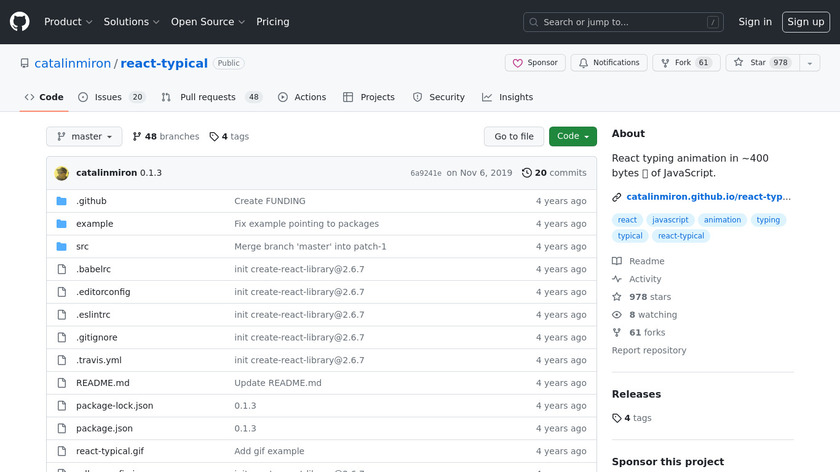
Task: Click the link icon beside the website URL
Action: coord(617,197)
